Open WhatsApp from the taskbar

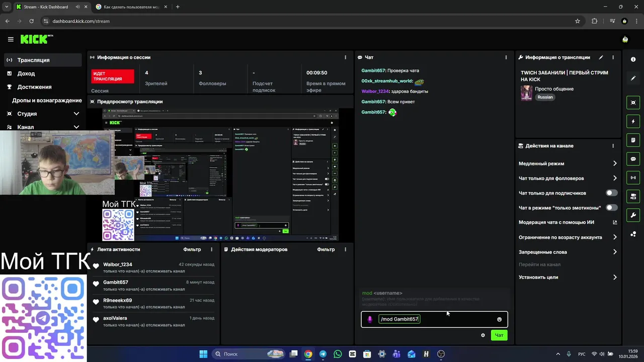point(338,354)
